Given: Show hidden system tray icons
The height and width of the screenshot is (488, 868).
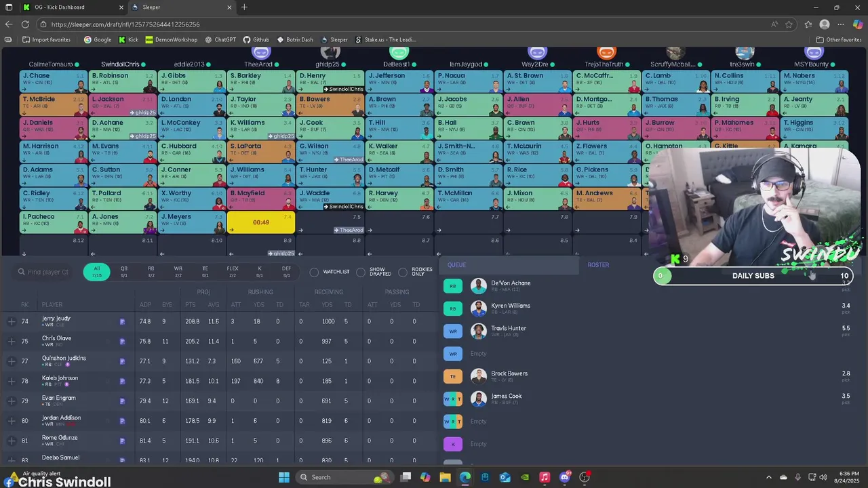Looking at the screenshot, I should 768,477.
